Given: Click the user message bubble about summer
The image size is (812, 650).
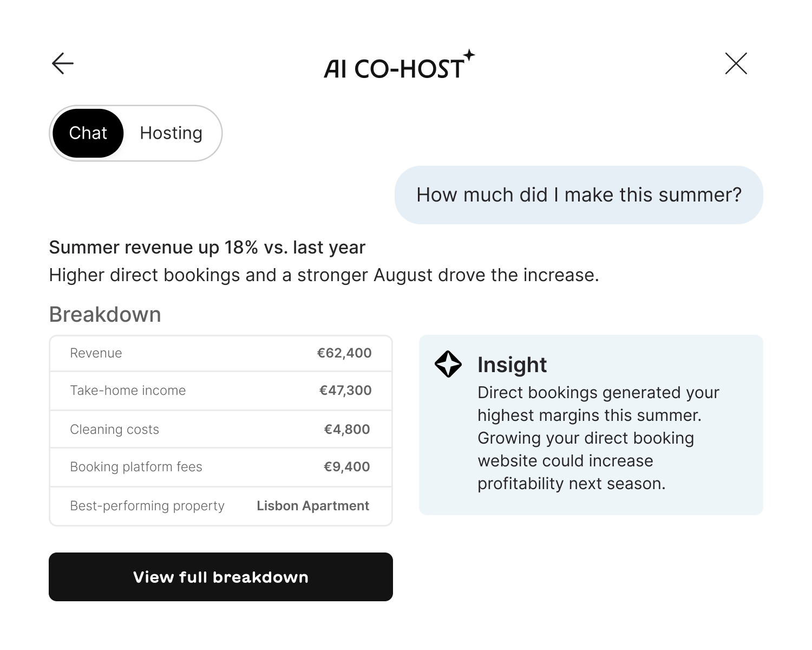Looking at the screenshot, I should tap(579, 195).
